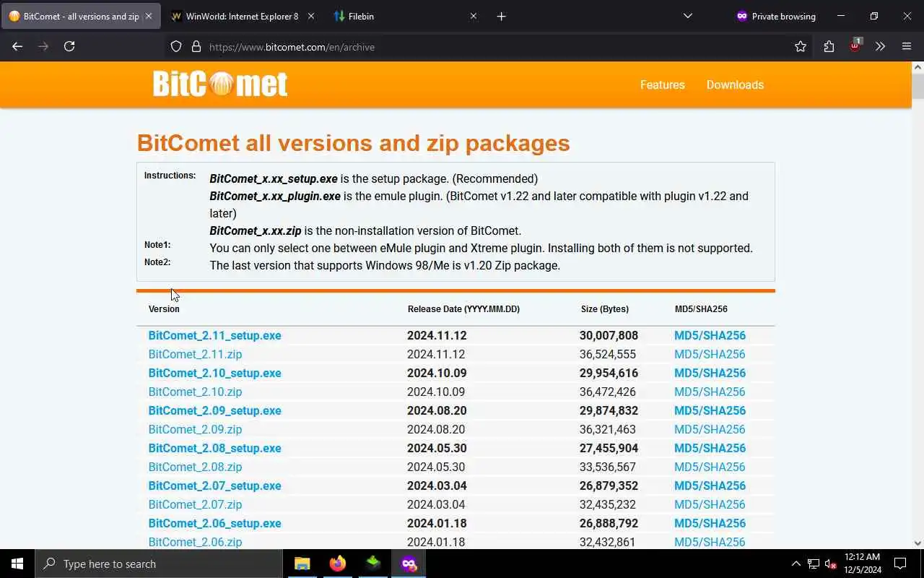Download BitComet_2.08.zip

[195, 467]
